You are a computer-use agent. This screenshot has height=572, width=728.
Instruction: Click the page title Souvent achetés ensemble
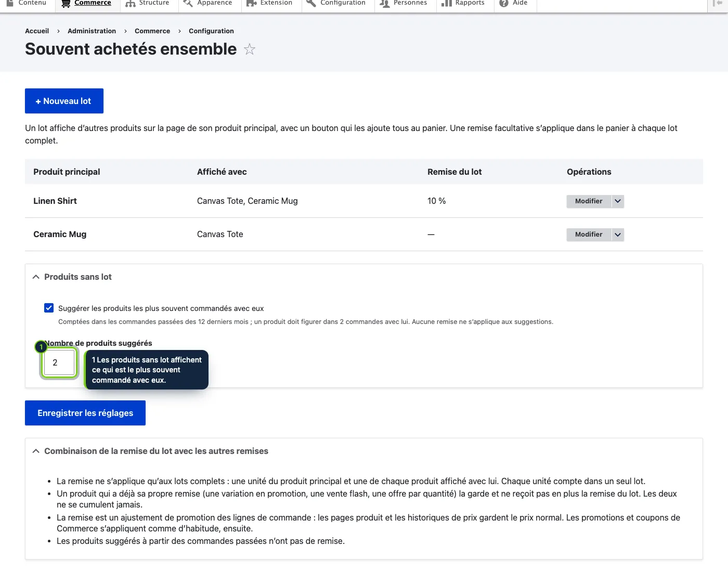click(131, 49)
